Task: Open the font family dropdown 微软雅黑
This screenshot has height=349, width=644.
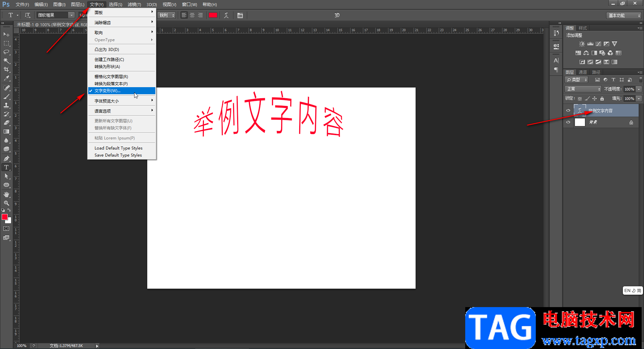Action: click(56, 15)
